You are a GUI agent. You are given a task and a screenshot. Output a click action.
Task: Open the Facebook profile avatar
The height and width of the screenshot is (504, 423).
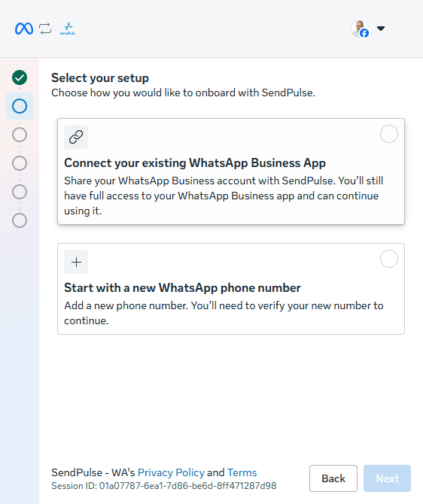tap(360, 29)
